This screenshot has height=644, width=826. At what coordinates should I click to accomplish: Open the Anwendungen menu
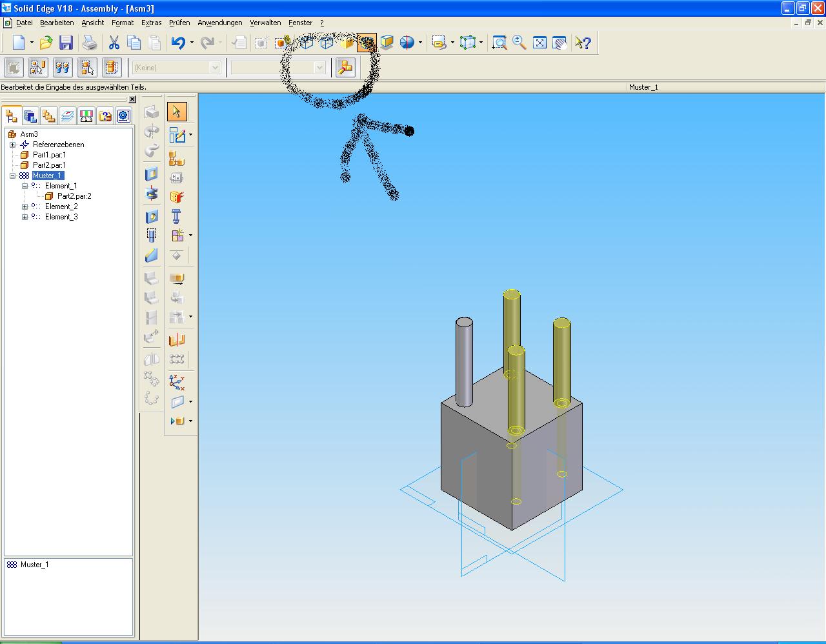(x=220, y=23)
